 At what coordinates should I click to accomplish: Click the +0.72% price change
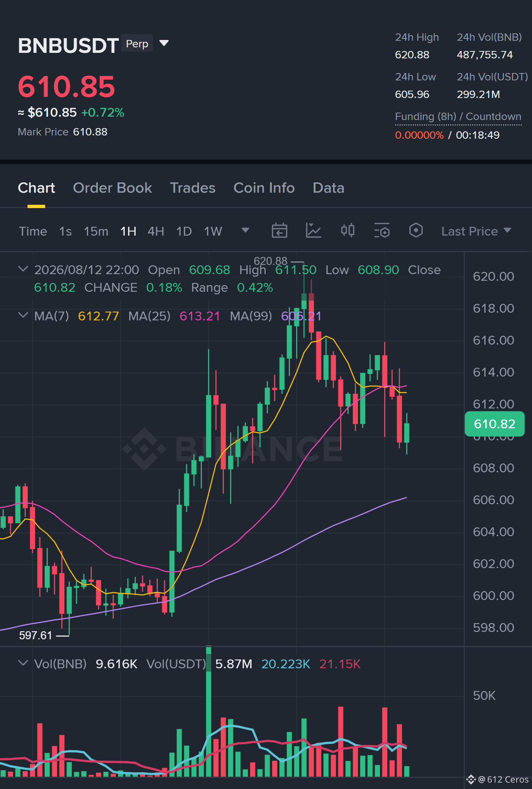tap(103, 112)
